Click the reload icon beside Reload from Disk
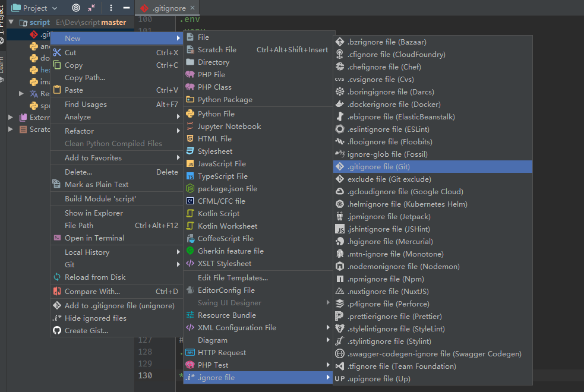The height and width of the screenshot is (392, 584). (57, 277)
